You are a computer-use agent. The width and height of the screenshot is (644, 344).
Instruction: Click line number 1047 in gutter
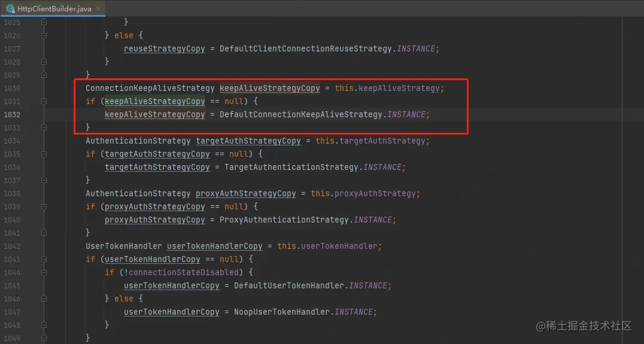coord(12,312)
